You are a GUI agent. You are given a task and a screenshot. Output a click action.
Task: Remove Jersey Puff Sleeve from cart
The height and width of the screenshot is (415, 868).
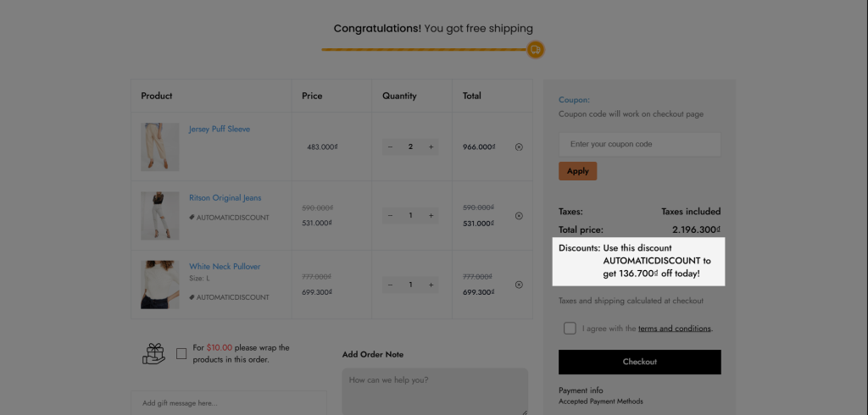[519, 147]
